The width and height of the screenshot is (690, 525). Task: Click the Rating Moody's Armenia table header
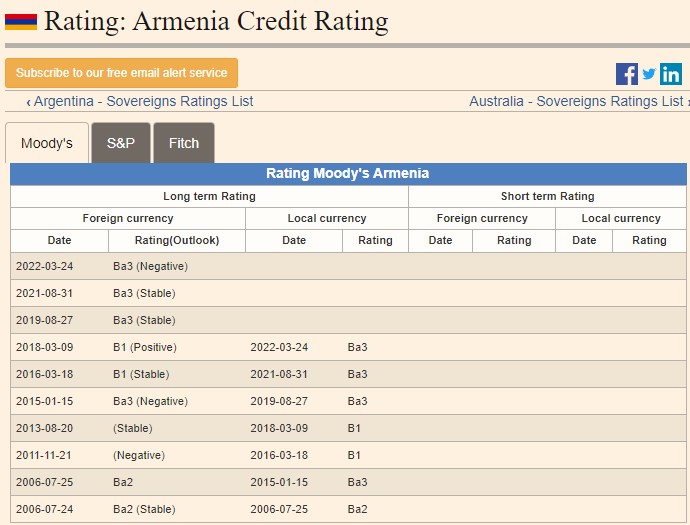[x=348, y=173]
